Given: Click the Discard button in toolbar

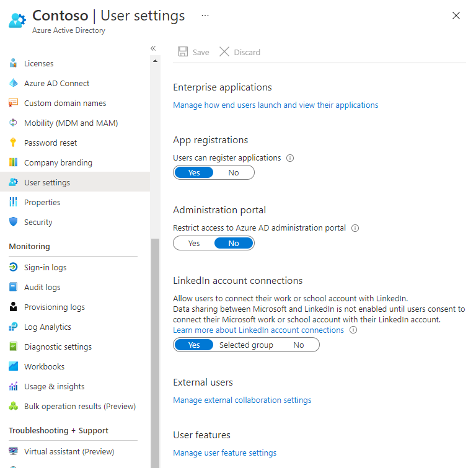Looking at the screenshot, I should coord(240,52).
